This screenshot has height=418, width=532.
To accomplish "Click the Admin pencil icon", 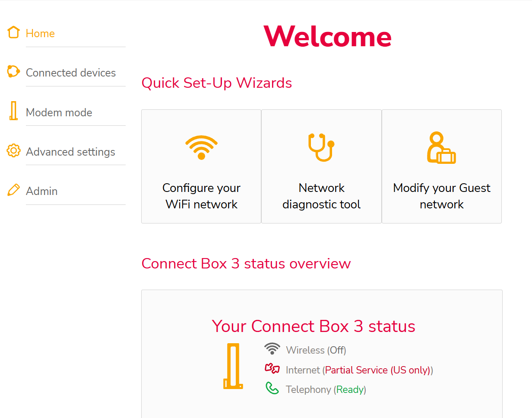I will click(14, 190).
